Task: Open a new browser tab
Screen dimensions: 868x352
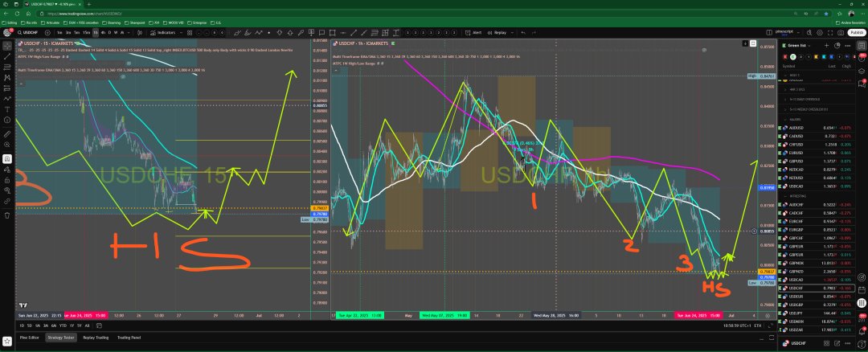Action: click(90, 4)
